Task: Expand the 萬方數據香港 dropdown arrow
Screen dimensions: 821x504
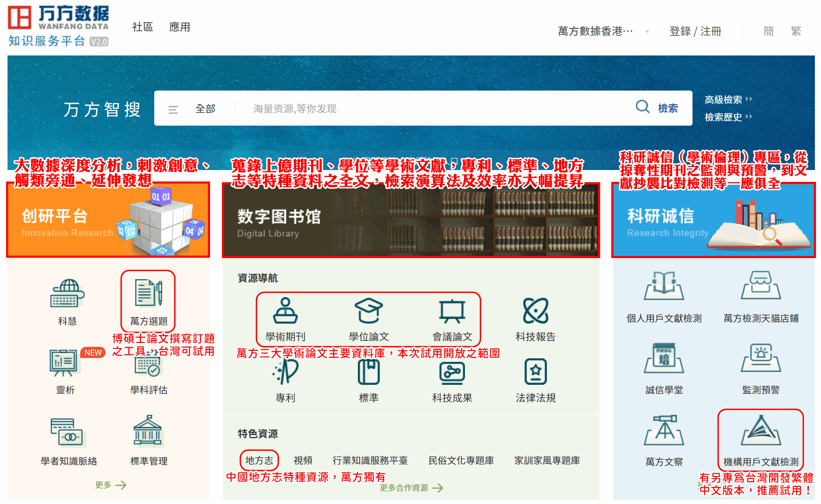Action: (647, 32)
